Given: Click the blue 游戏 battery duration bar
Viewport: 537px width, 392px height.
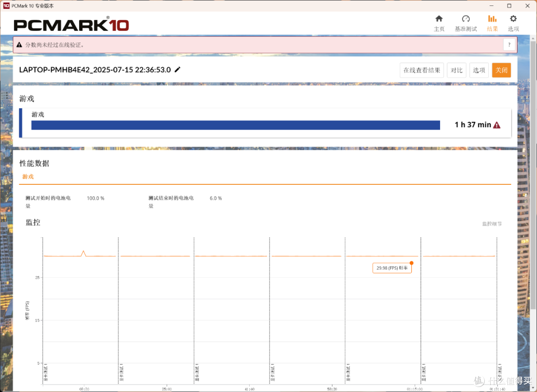Looking at the screenshot, I should [236, 125].
